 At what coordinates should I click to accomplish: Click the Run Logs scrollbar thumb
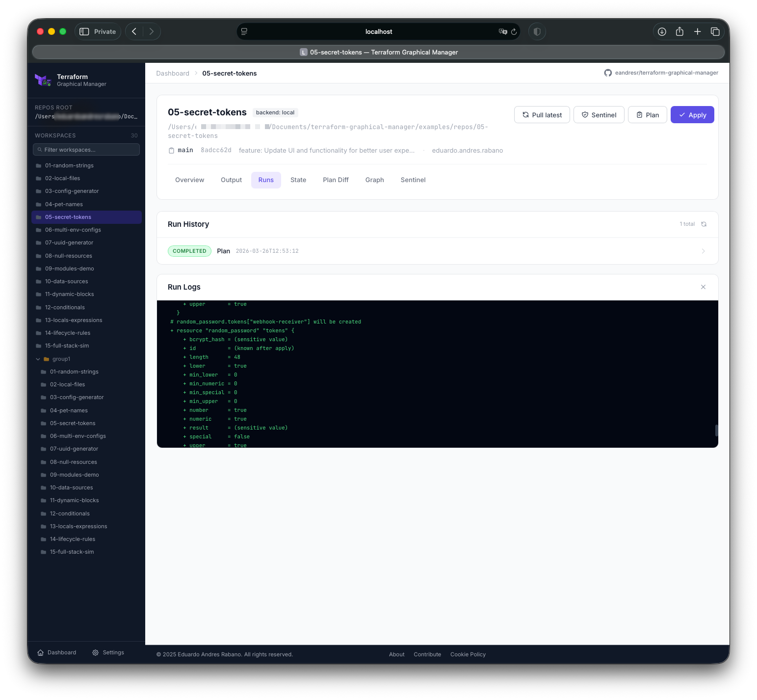click(716, 431)
